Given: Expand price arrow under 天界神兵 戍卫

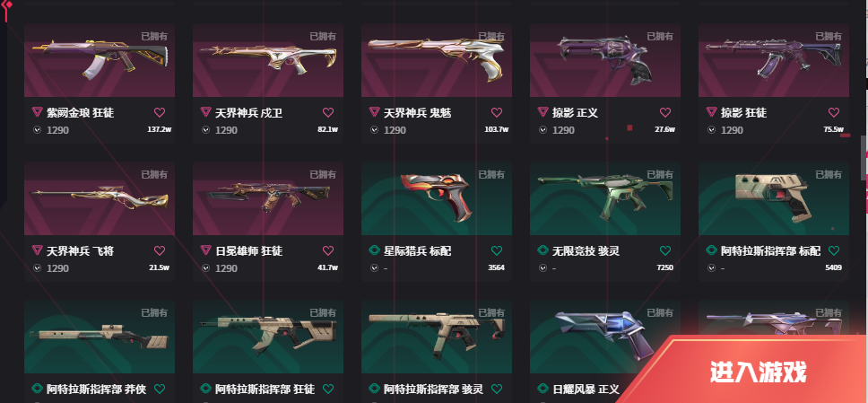Looking at the screenshot, I should coord(206,130).
